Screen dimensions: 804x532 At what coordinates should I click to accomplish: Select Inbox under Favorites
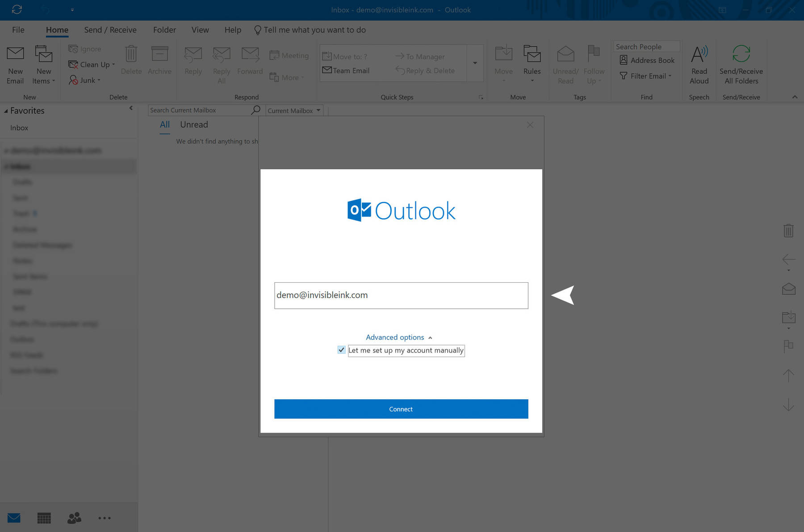click(19, 128)
